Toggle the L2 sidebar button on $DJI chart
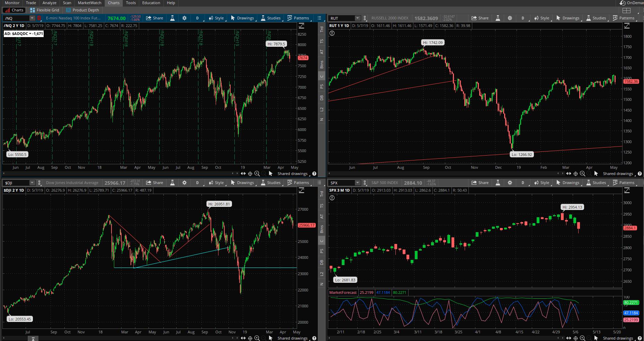 pos(322,274)
